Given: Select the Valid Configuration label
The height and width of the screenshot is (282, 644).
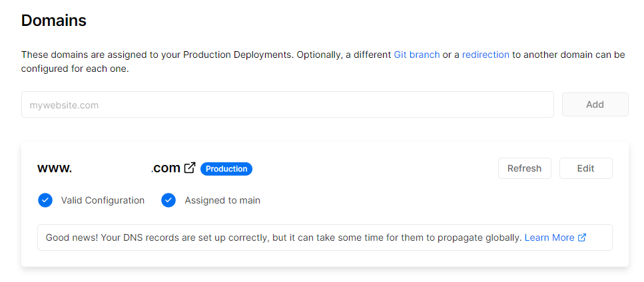Looking at the screenshot, I should coord(103,200).
